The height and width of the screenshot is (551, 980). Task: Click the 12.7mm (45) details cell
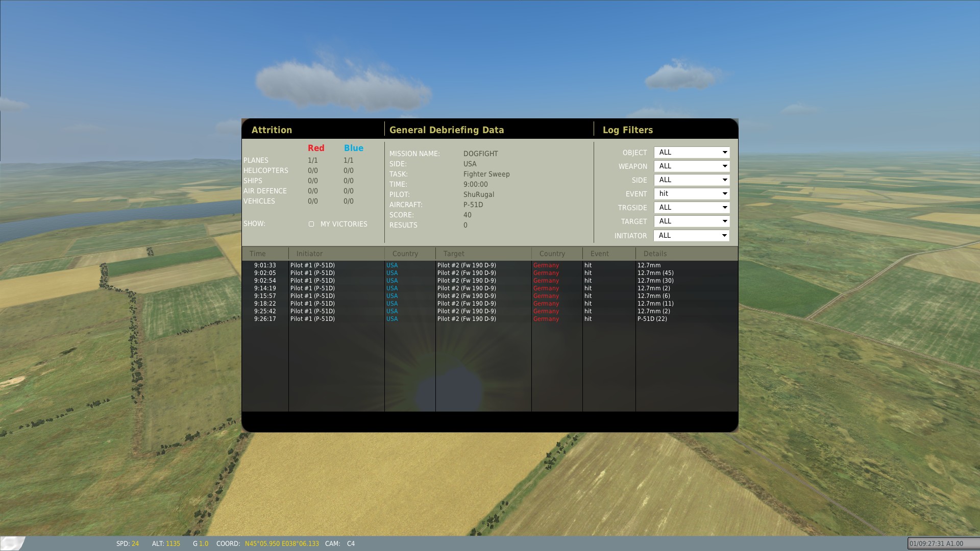coord(655,273)
